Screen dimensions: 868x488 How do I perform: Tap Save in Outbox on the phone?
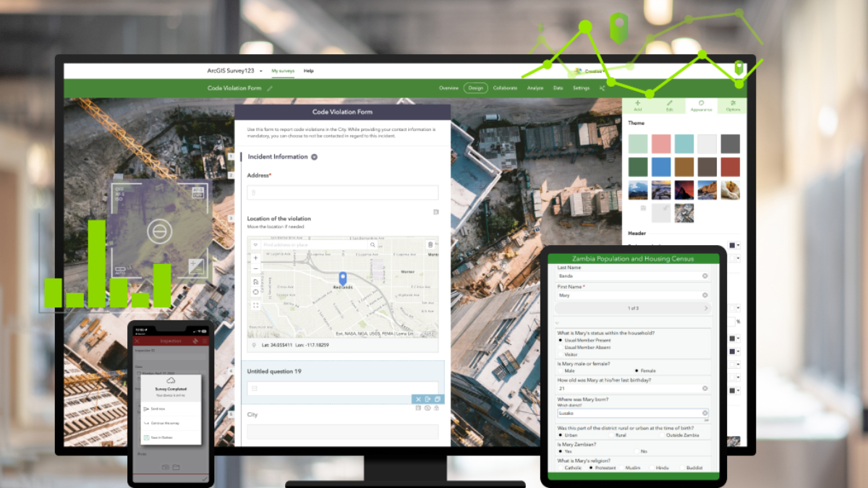(x=171, y=437)
